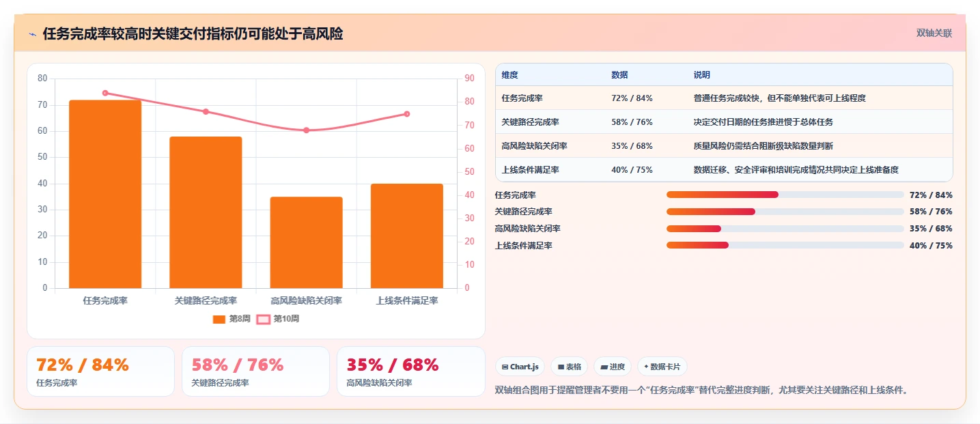Click the right axis tick label 90
980x424 pixels.
pyautogui.click(x=469, y=79)
